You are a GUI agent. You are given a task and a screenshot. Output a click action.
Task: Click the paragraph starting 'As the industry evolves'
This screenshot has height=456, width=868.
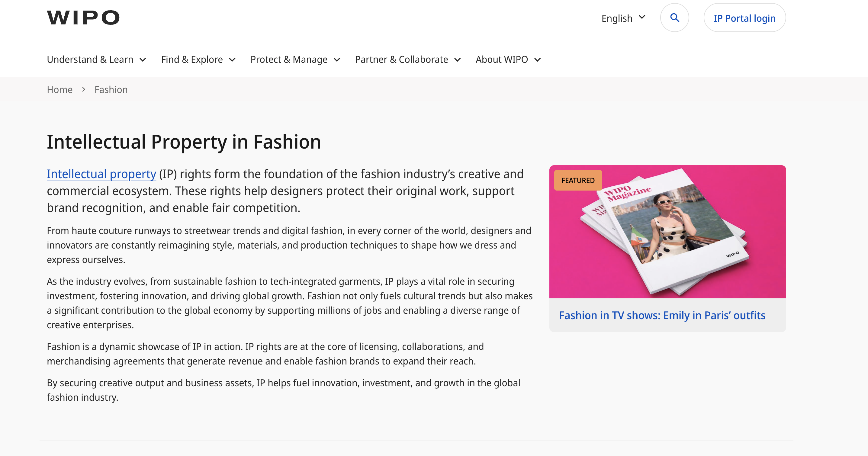[x=290, y=303]
